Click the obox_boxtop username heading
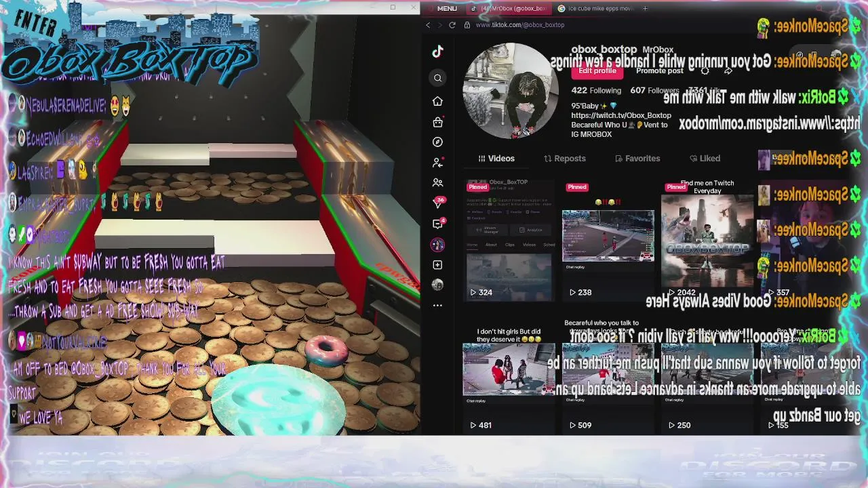868x488 pixels. (604, 49)
